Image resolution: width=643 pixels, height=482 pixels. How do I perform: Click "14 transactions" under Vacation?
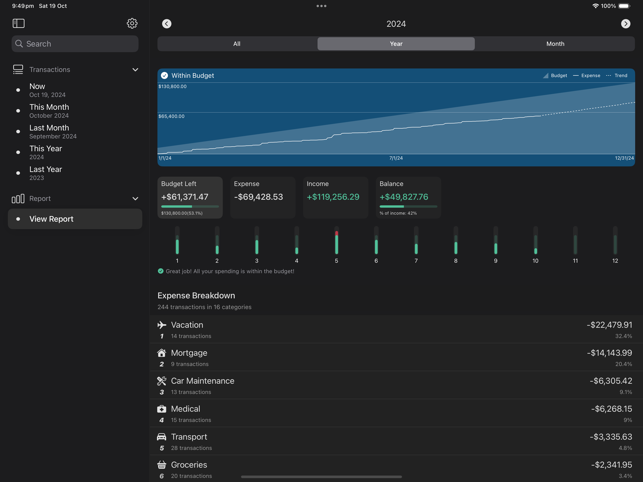(x=191, y=336)
